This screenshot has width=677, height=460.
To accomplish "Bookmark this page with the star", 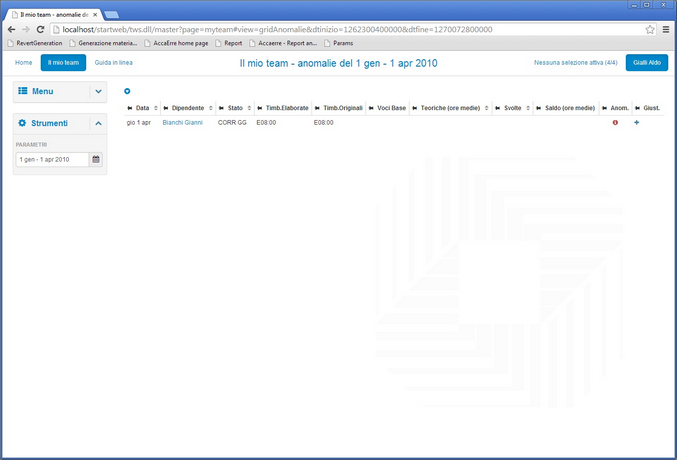I will 650,29.
